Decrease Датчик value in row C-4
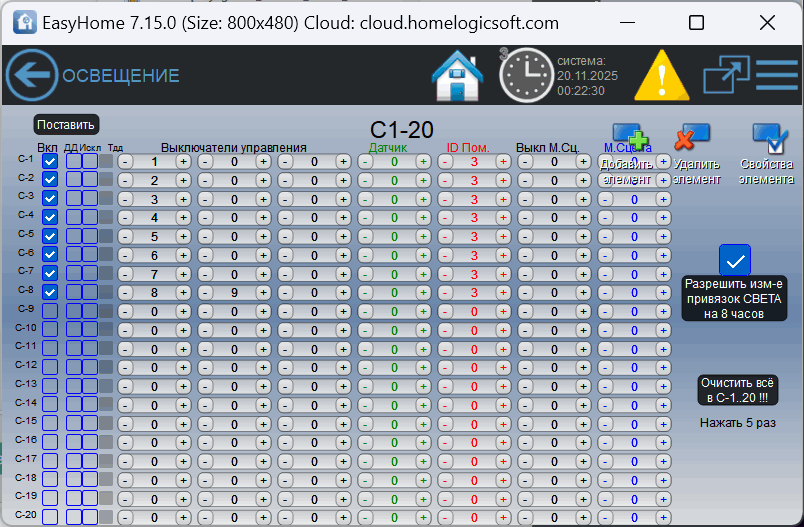Viewport: 804px width, 527px height. click(x=365, y=218)
